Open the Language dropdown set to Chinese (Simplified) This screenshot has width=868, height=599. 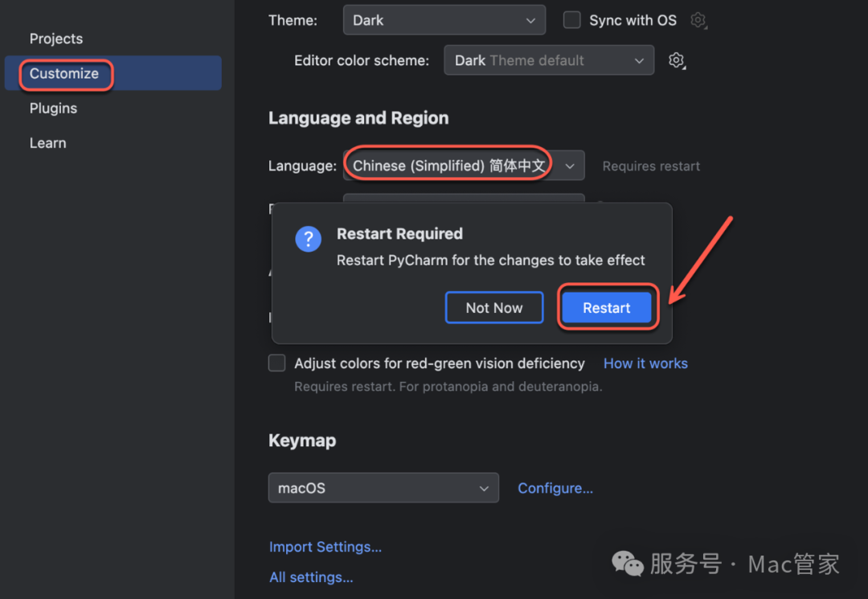(x=464, y=166)
